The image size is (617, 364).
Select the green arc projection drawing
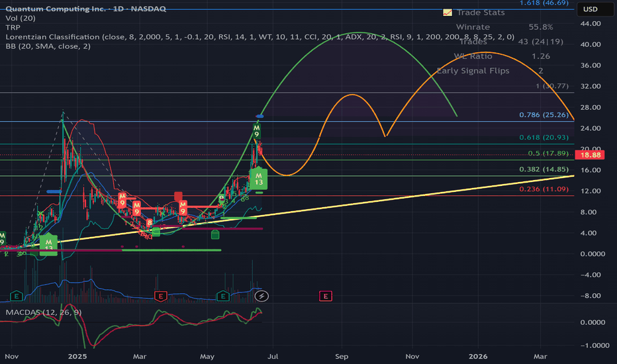[x=359, y=32]
